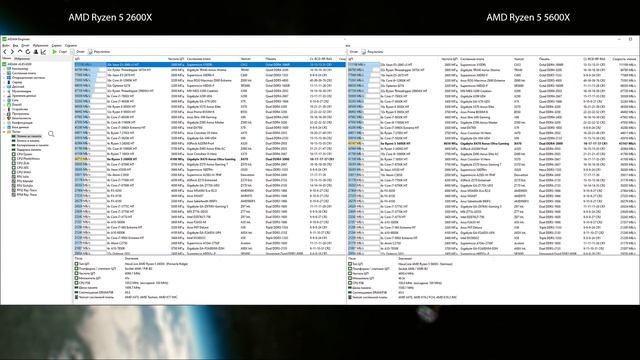The height and width of the screenshot is (360, 640).
Task: Select the Безопасность shield icon in tree
Action: tap(9, 118)
